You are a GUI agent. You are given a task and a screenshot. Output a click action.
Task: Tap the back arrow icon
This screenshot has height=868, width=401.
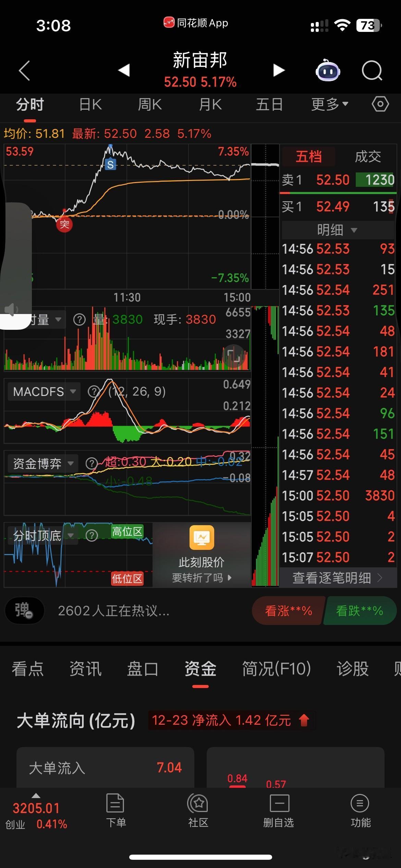[24, 71]
